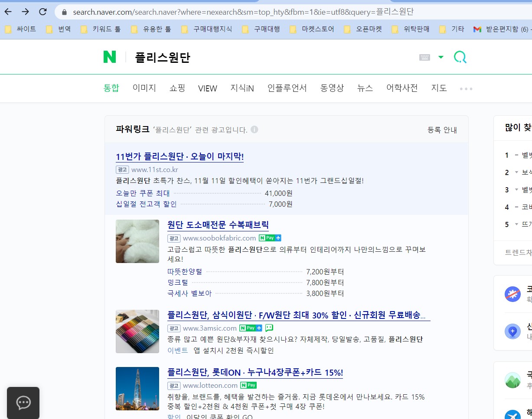This screenshot has width=532, height=419.
Task: Click the blue airplane icon in the right sidebar
Action: point(512,415)
